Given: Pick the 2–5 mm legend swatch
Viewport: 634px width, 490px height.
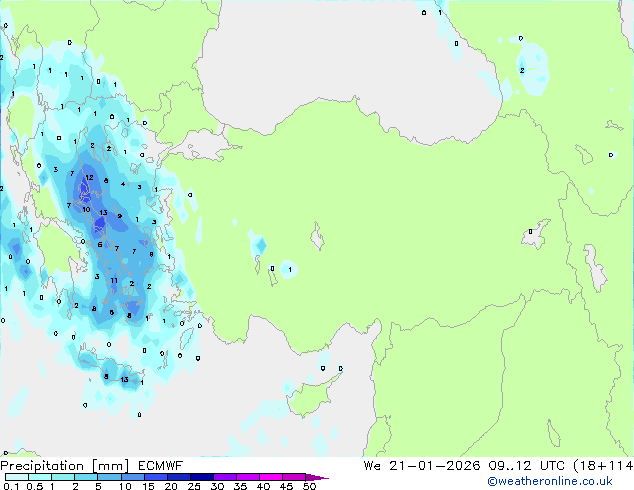Looking at the screenshot, I should pyautogui.click(x=86, y=477).
